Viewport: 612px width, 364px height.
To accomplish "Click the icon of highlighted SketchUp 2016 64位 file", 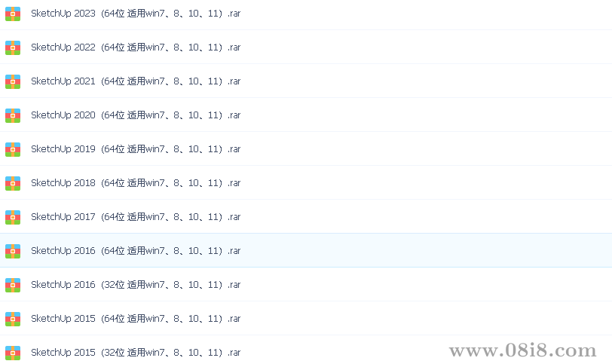I will (x=13, y=251).
